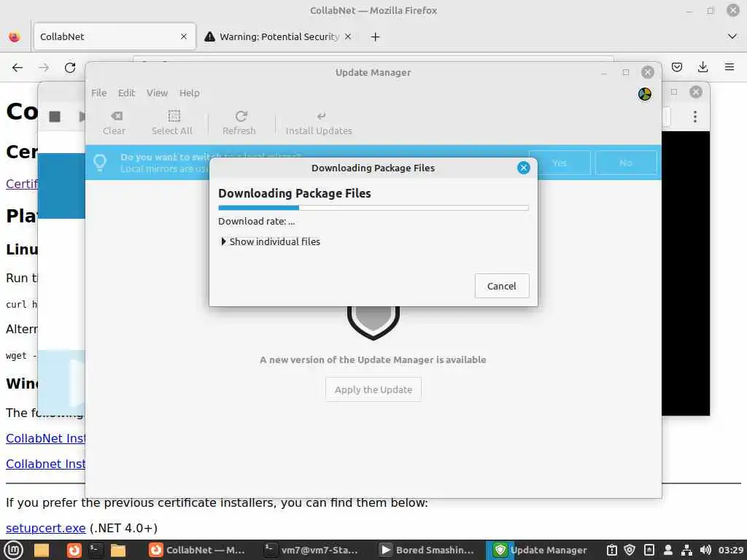
Task: Cancel the package files download
Action: [502, 286]
